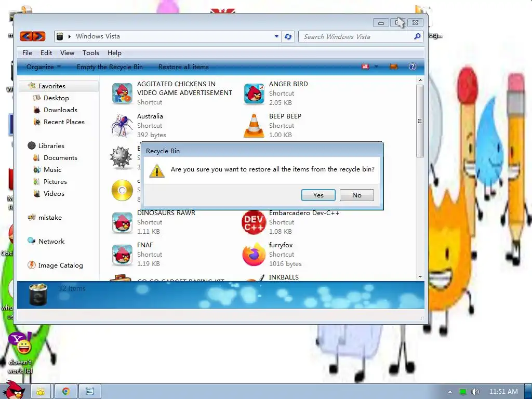This screenshot has width=532, height=399.
Task: Click the 11:51 AM taskbar clock
Action: tap(503, 391)
